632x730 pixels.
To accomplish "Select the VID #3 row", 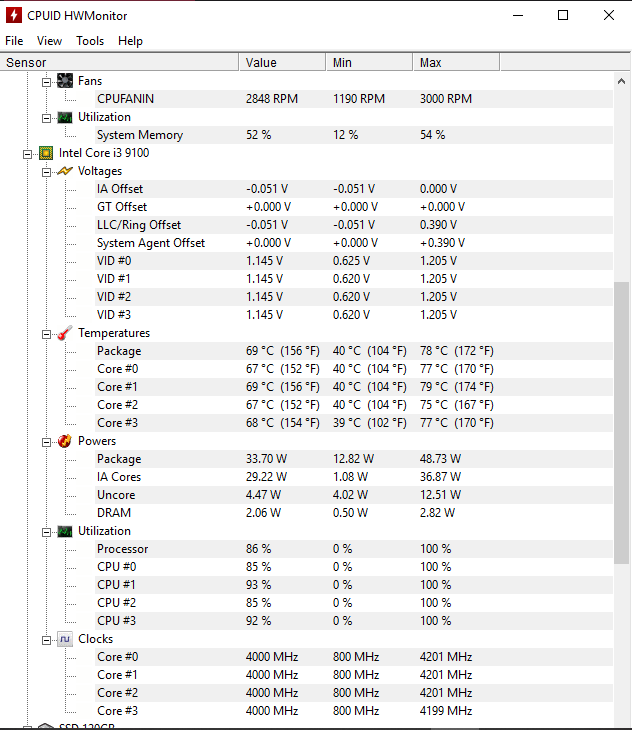I will (354, 315).
